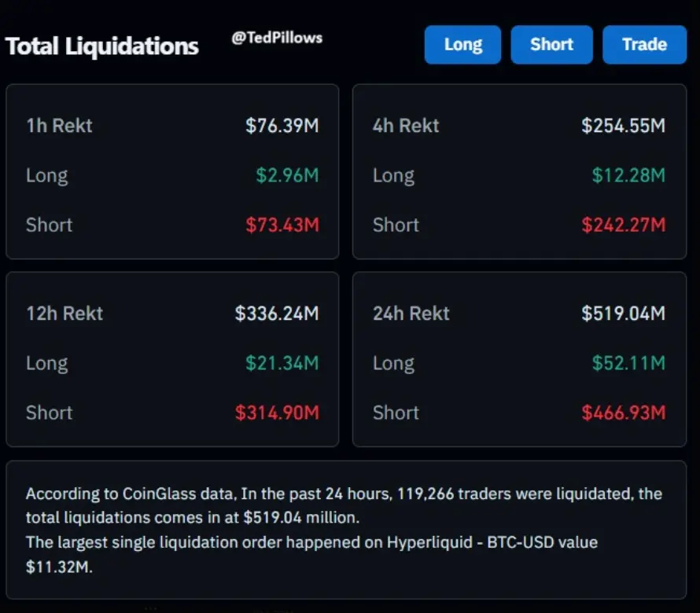Click the CoinGlass data summary paragraph

point(344,530)
